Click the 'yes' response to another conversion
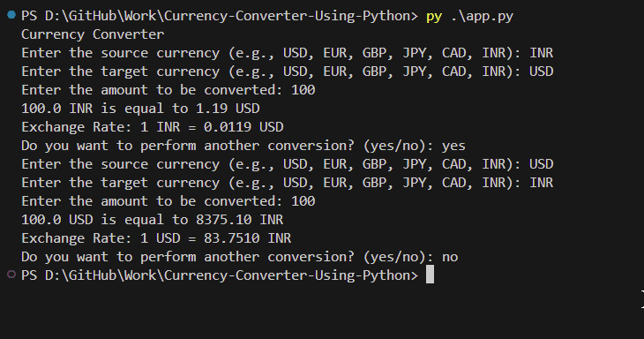The height and width of the screenshot is (339, 644). pos(453,147)
